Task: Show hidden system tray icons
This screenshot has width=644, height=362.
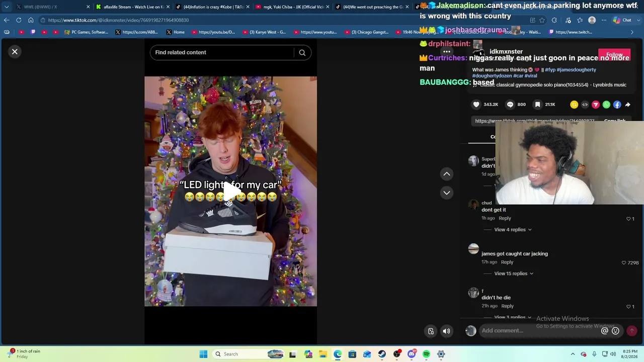Action: point(573,354)
